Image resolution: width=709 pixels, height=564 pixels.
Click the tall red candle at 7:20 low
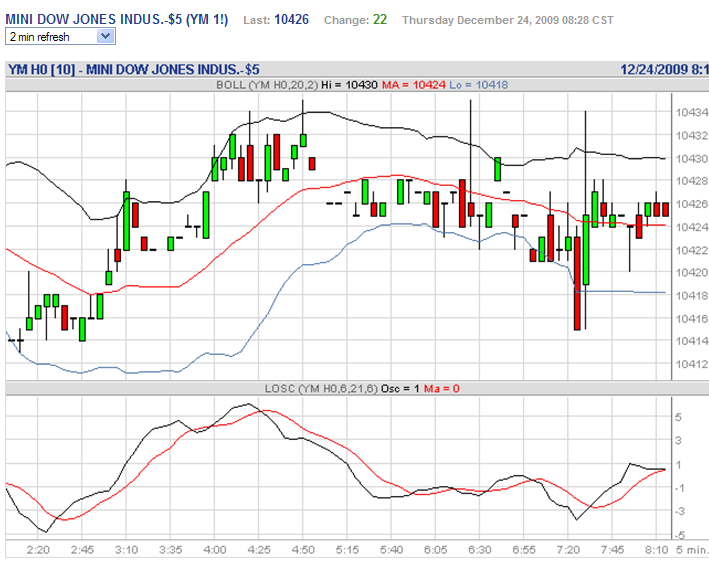(x=577, y=283)
